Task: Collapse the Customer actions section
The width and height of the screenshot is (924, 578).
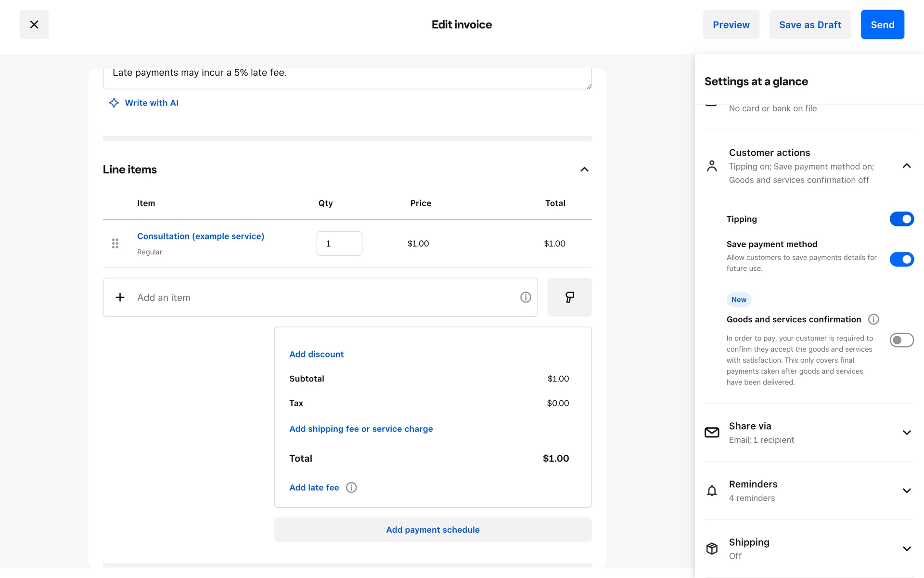Action: click(907, 166)
